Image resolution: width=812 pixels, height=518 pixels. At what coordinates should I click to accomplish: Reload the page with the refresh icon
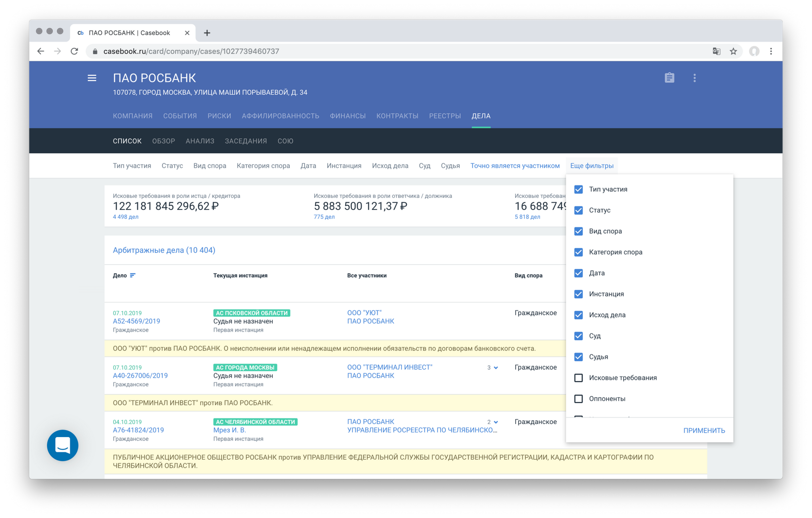tap(74, 51)
